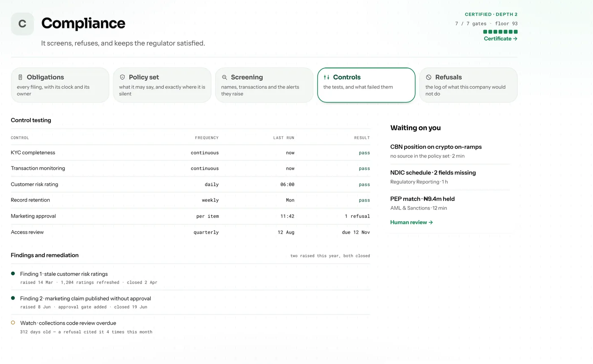Open the Human review link
593x364 pixels.
(x=412, y=222)
